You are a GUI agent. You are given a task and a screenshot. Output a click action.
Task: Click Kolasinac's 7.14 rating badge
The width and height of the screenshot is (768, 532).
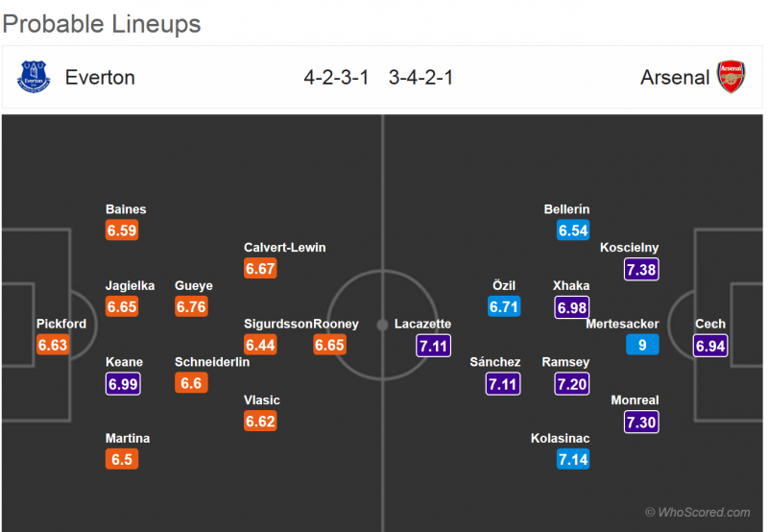click(x=572, y=459)
